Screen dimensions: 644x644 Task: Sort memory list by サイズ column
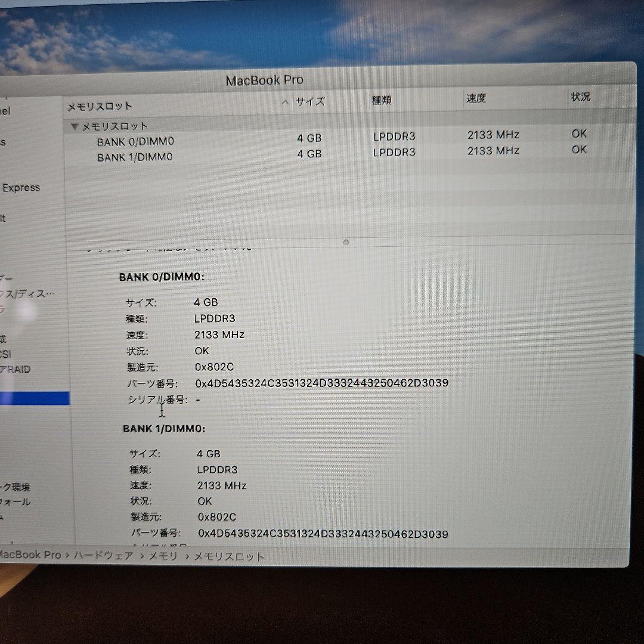click(x=309, y=101)
